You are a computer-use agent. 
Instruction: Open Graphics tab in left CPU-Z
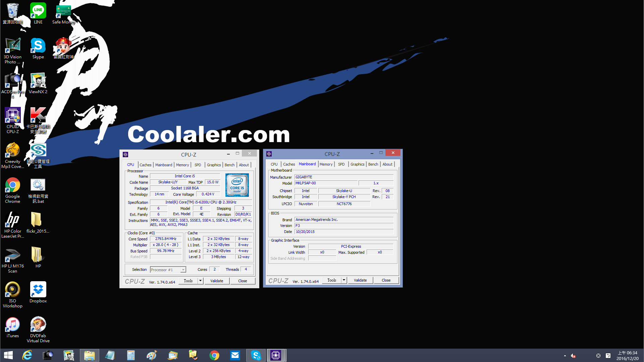tap(214, 165)
